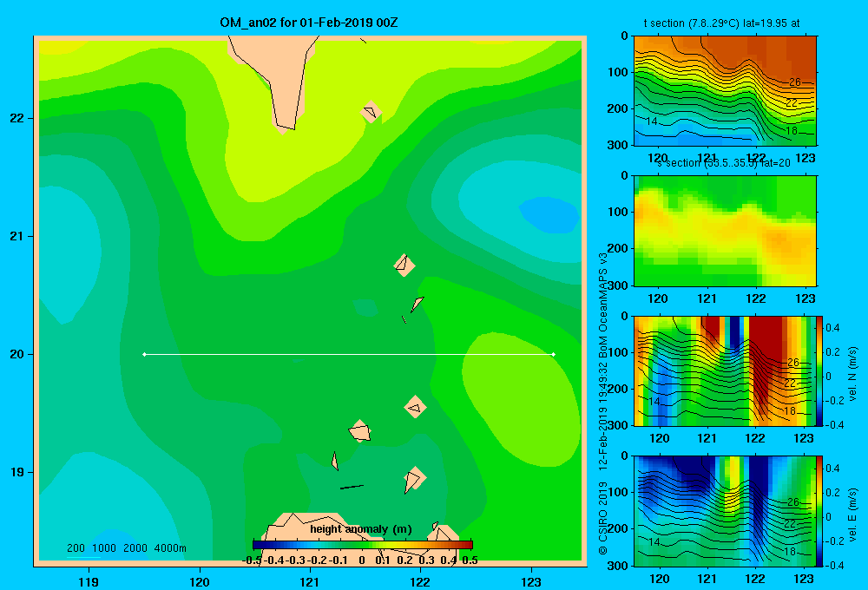This screenshot has height=590, width=868.
Task: Click the "2000" depth legend entry
Action: tap(135, 548)
